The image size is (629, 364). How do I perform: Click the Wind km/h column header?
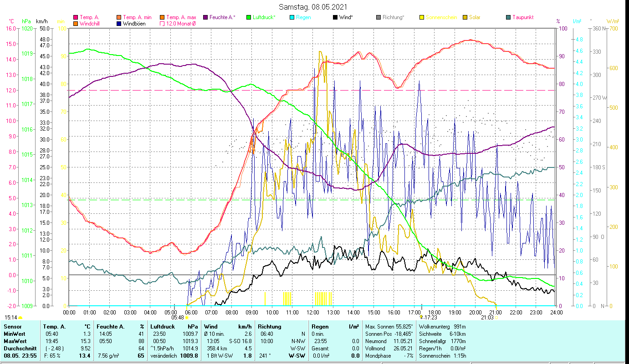pos(228,327)
